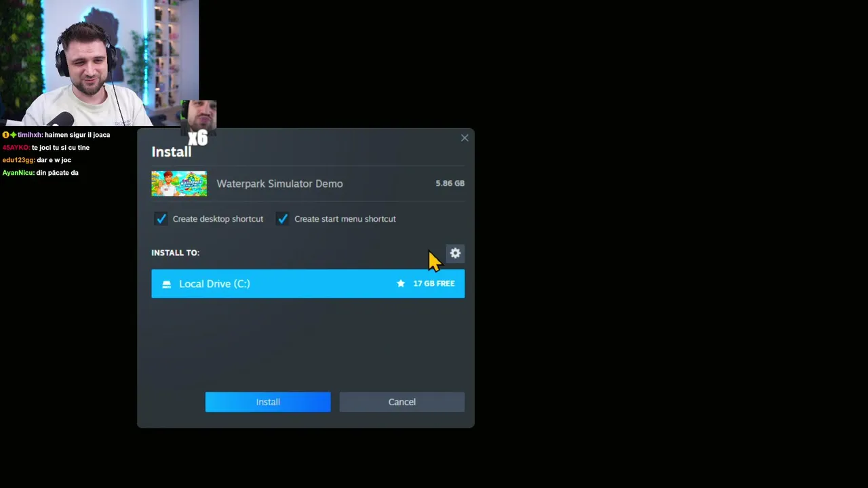Image resolution: width=868 pixels, height=488 pixels.
Task: Click the Install dialog heading
Action: (171, 152)
